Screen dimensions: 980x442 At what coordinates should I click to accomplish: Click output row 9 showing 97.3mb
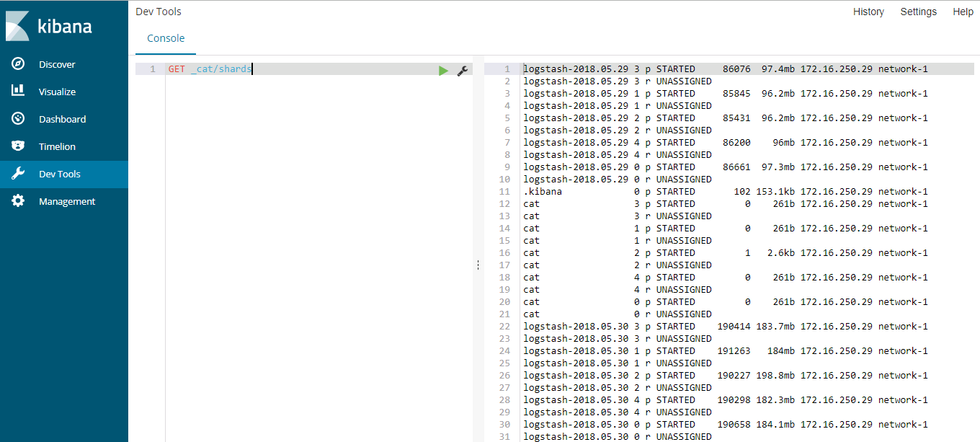726,167
